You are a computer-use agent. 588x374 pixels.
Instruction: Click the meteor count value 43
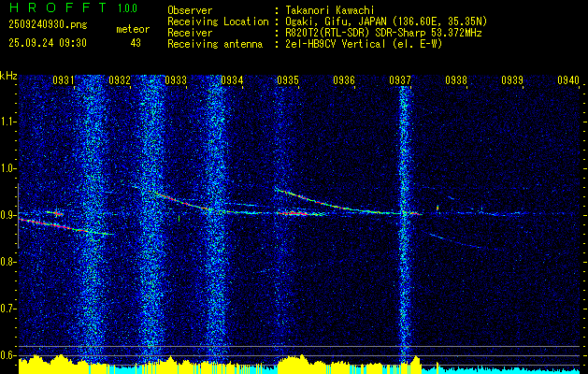pyautogui.click(x=136, y=43)
